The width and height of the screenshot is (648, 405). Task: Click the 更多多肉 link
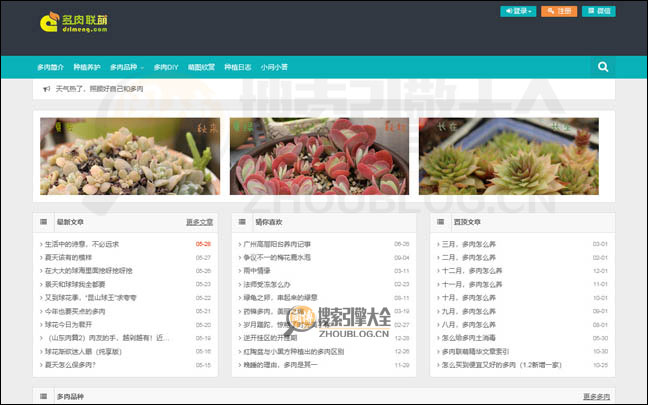tap(596, 397)
